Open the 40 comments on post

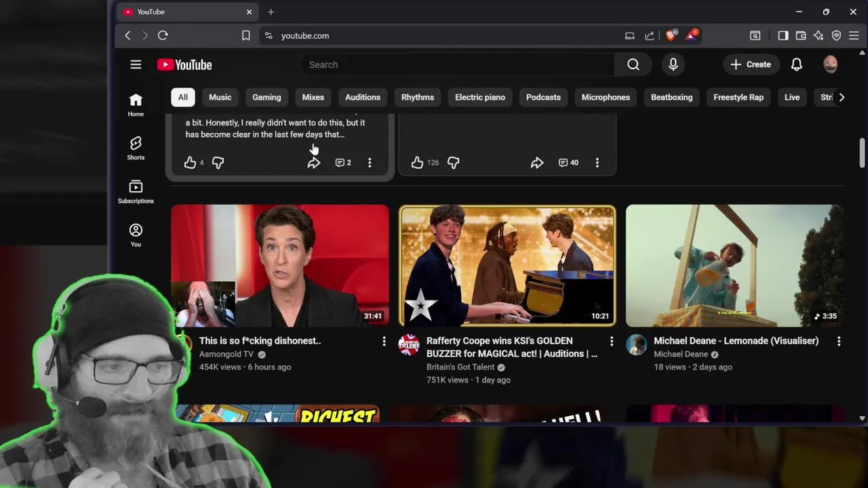coord(568,163)
